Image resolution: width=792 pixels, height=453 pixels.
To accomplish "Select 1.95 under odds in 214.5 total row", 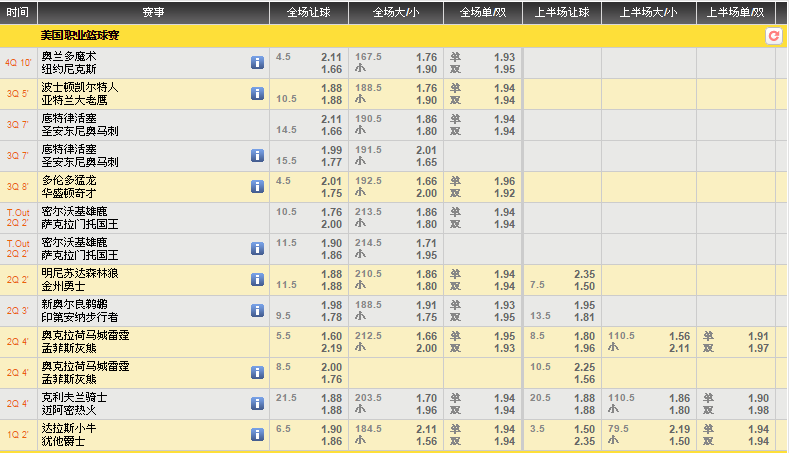I will 426,255.
